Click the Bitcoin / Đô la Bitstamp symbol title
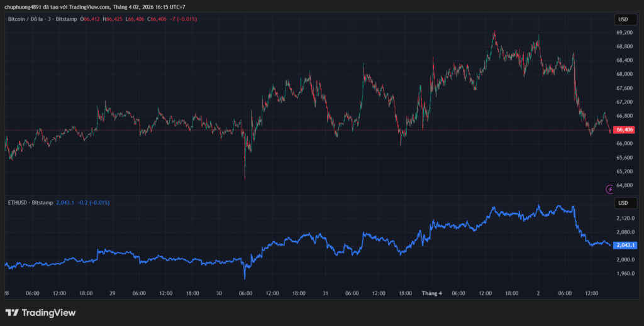The image size is (644, 326). pyautogui.click(x=42, y=19)
